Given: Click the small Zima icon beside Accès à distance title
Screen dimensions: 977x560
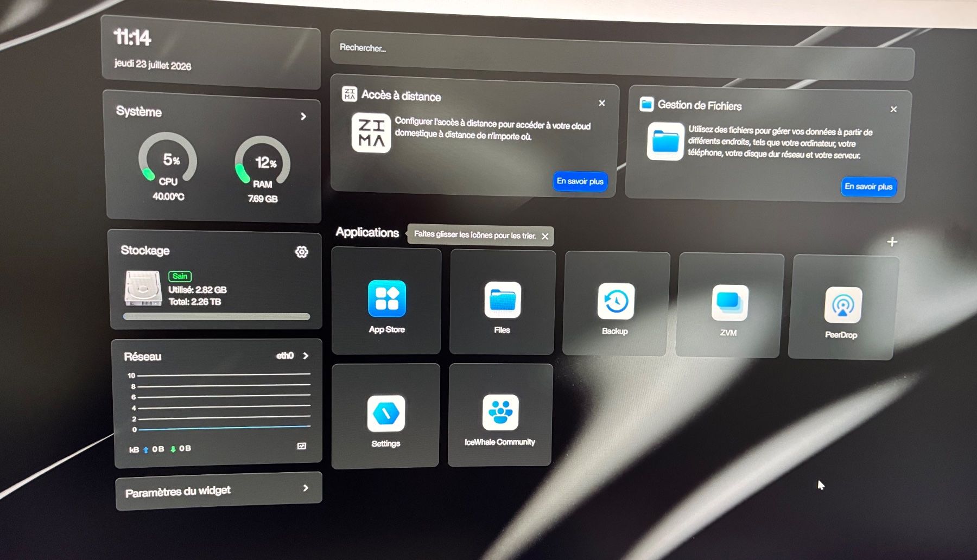Looking at the screenshot, I should point(350,93).
